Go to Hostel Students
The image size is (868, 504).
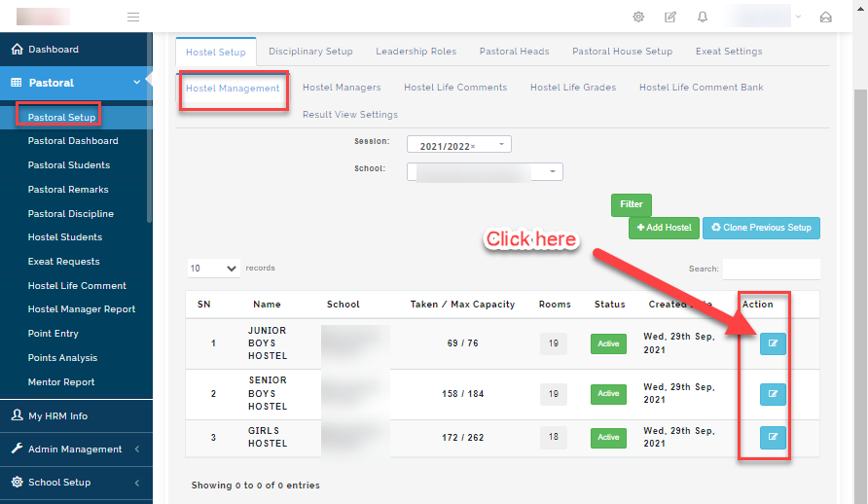click(65, 236)
